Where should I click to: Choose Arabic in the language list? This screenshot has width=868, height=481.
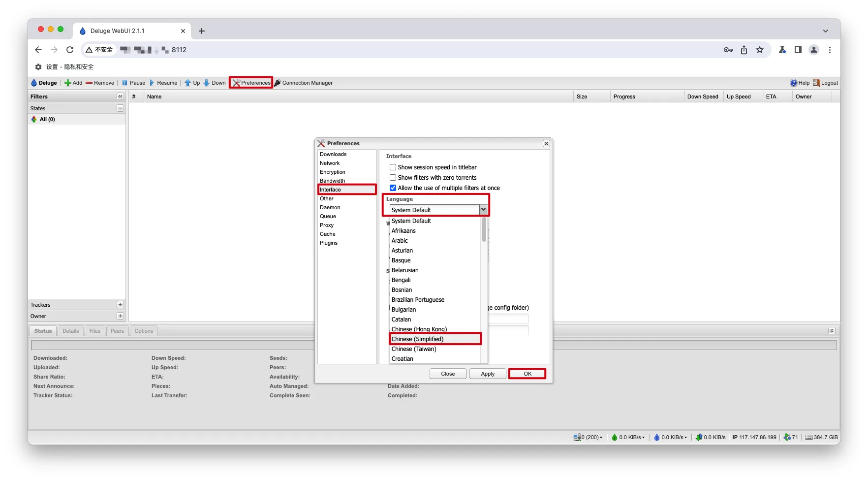point(435,241)
